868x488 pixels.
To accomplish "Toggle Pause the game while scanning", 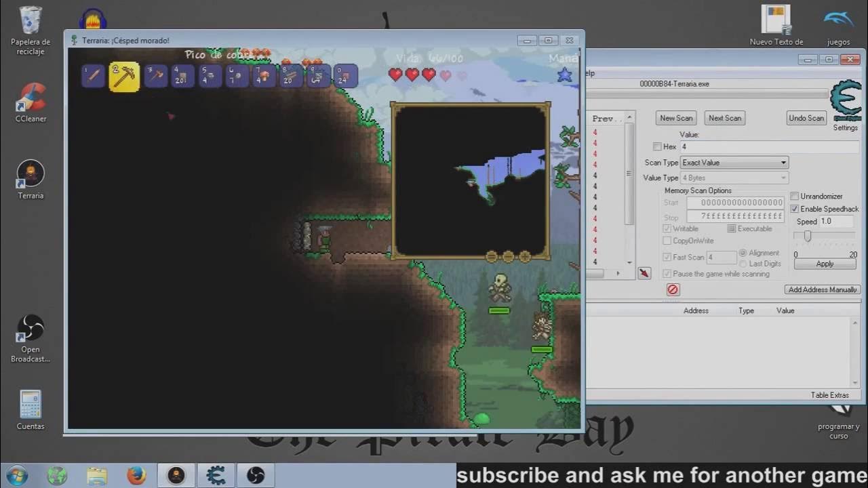I will click(x=667, y=274).
